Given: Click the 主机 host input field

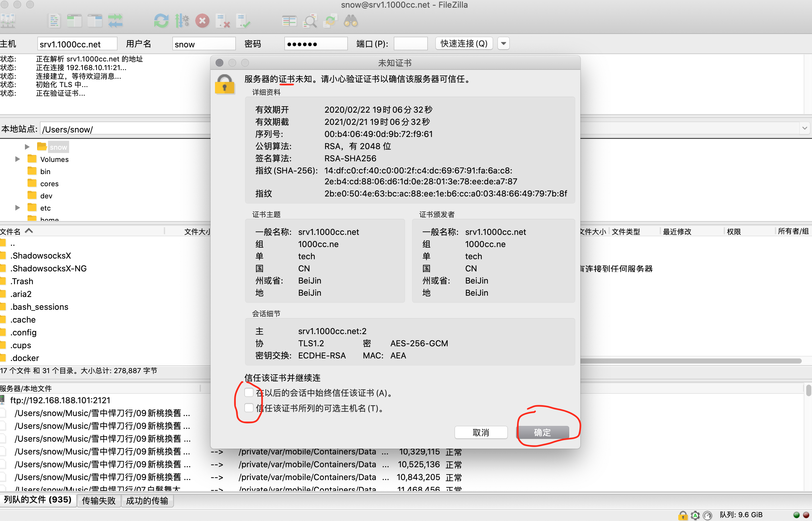Looking at the screenshot, I should (x=77, y=44).
